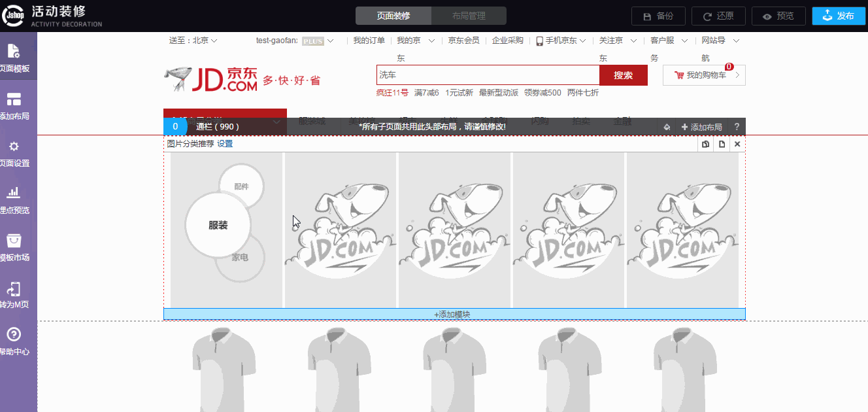Click the blank page icon in module header
The width and height of the screenshot is (868, 412).
(x=722, y=144)
